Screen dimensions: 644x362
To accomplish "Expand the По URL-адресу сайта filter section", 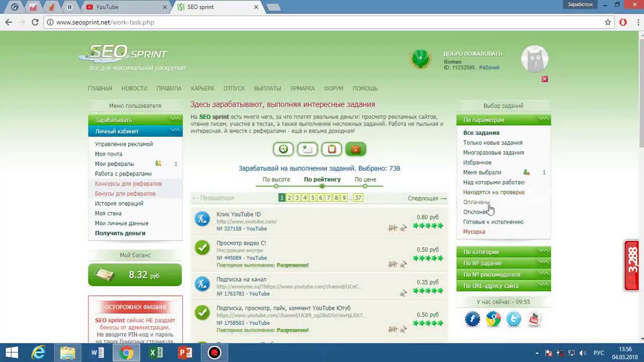I will click(x=504, y=286).
